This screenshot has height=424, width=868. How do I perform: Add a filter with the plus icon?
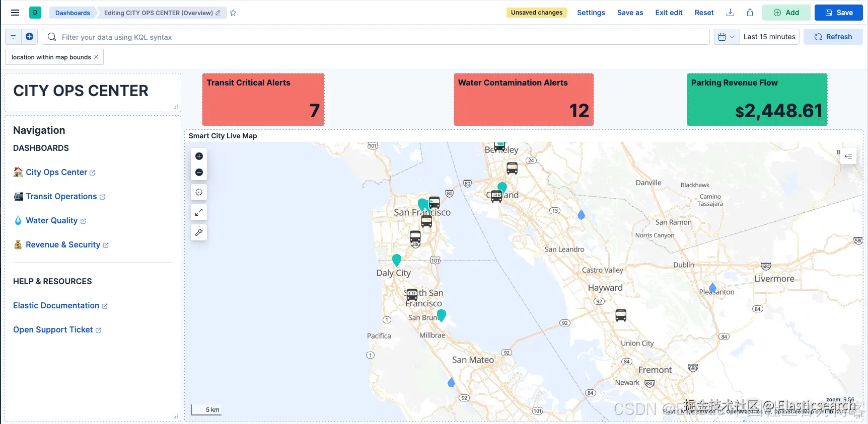tap(29, 37)
